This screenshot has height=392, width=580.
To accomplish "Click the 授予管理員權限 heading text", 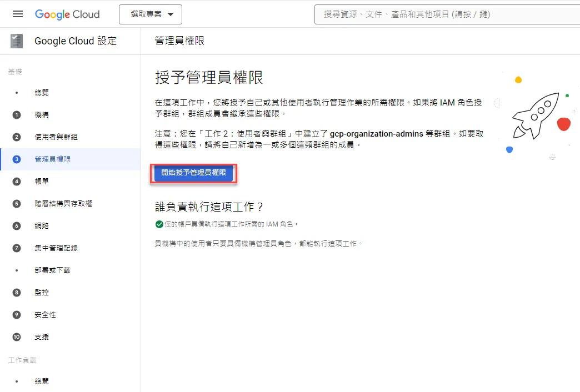I will 209,77.
